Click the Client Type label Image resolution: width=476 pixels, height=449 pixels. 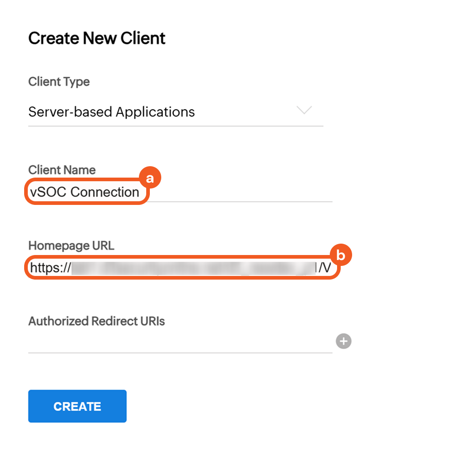point(59,82)
